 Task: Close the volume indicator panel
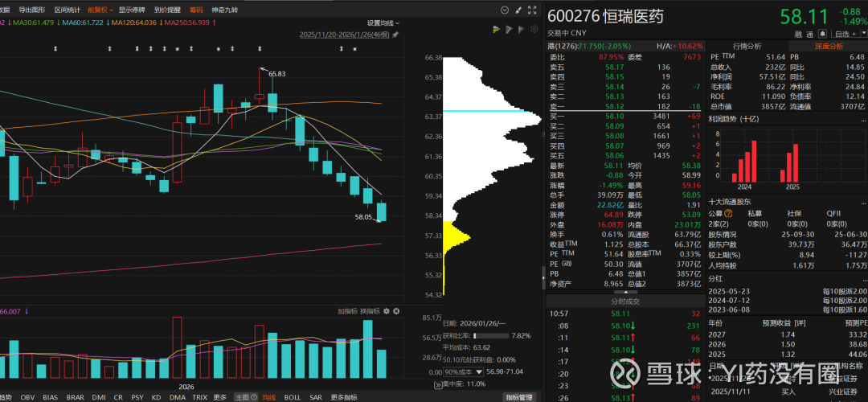396,311
